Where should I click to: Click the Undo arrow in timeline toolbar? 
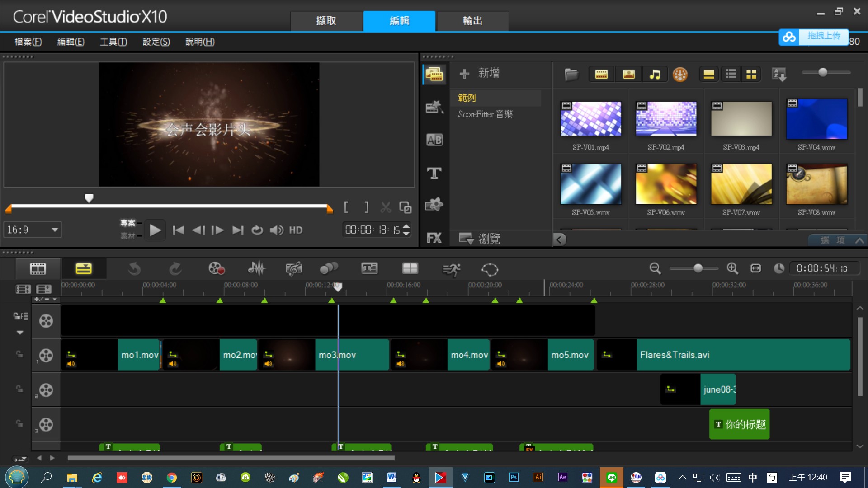click(x=134, y=269)
